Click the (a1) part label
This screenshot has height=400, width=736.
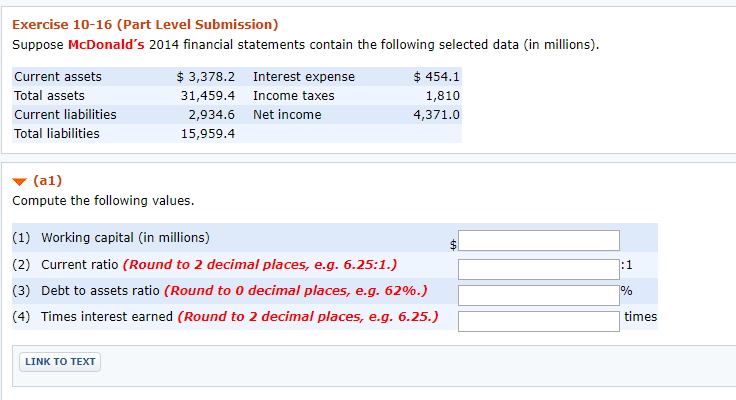48,182
